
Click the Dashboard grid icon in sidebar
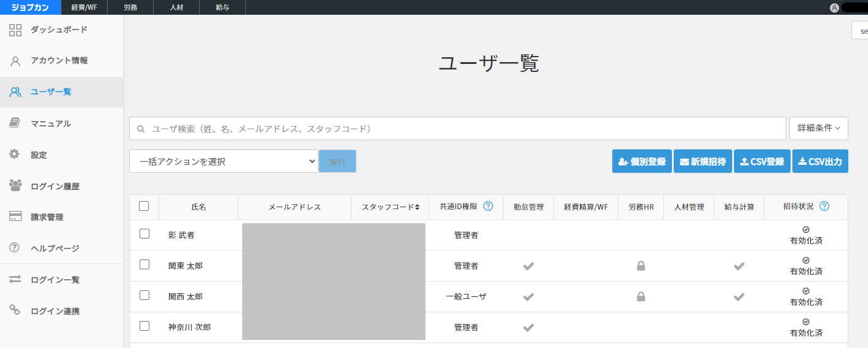[15, 30]
